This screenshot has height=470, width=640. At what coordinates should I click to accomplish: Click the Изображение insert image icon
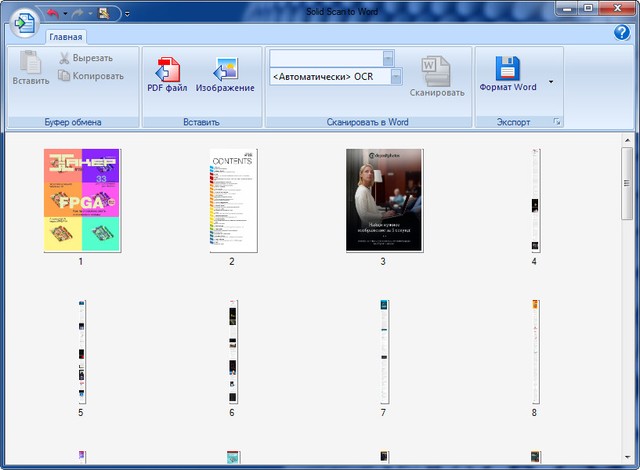click(224, 69)
